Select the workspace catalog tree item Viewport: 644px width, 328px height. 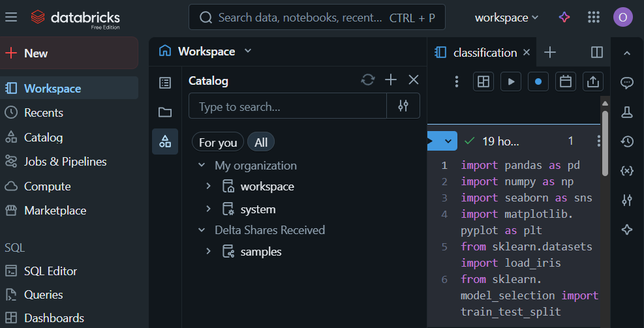click(x=268, y=186)
